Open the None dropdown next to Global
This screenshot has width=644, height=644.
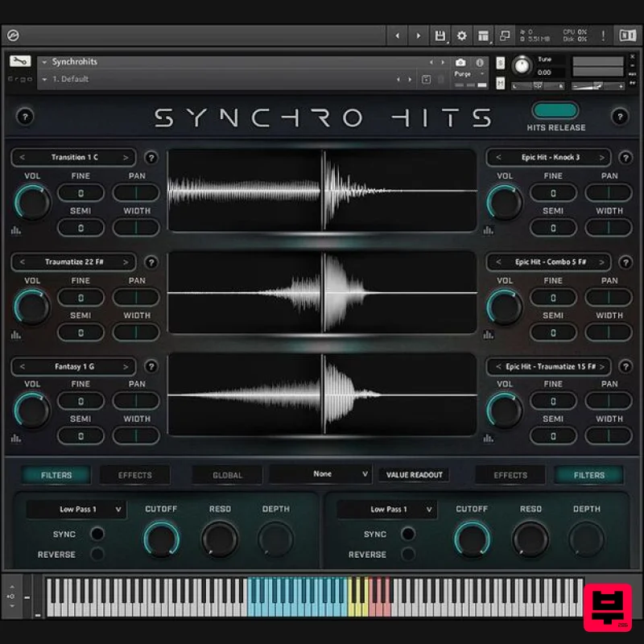tap(320, 474)
